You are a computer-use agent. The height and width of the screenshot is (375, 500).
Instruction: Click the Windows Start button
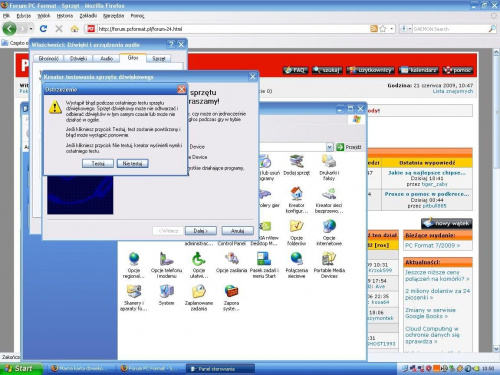[x=21, y=368]
